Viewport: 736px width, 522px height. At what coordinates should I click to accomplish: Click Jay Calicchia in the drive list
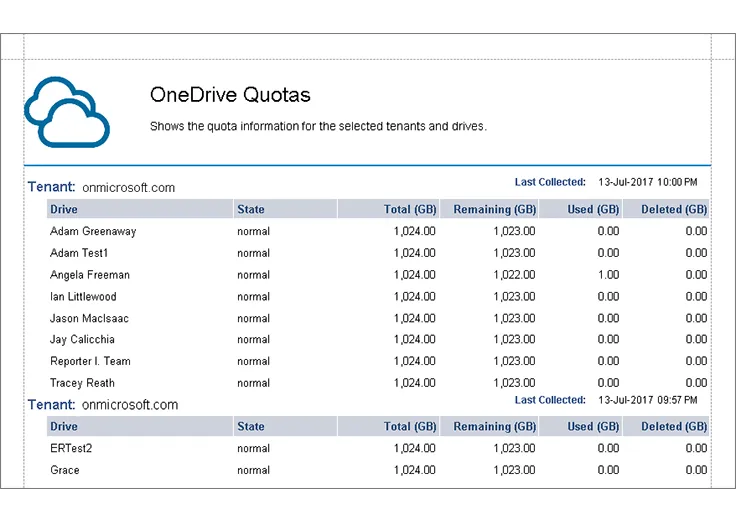[82, 339]
